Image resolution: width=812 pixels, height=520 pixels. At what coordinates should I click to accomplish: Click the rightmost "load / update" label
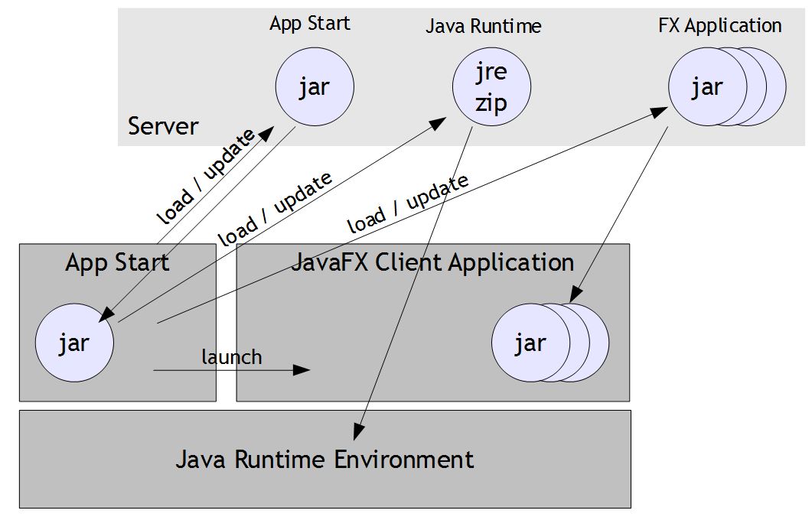coord(408,203)
